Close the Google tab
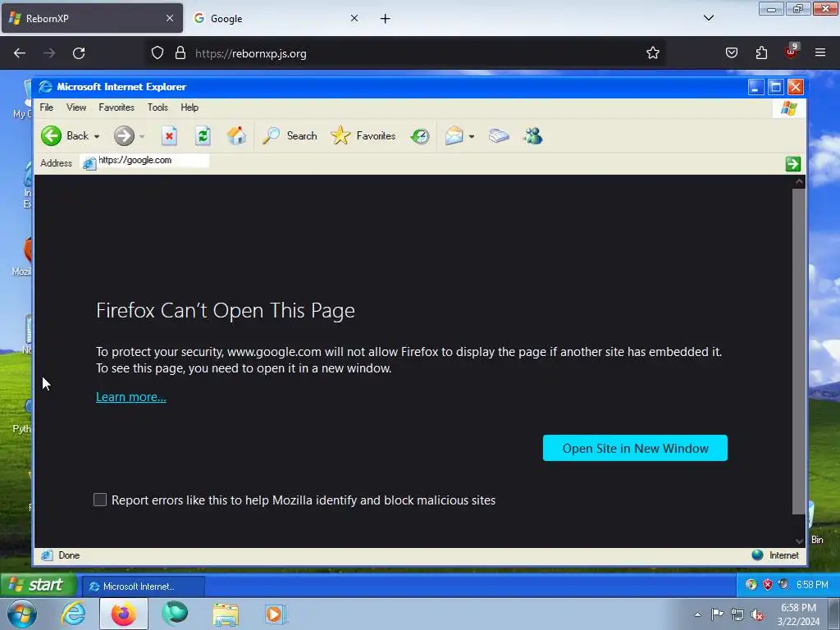The width and height of the screenshot is (840, 630). point(354,18)
